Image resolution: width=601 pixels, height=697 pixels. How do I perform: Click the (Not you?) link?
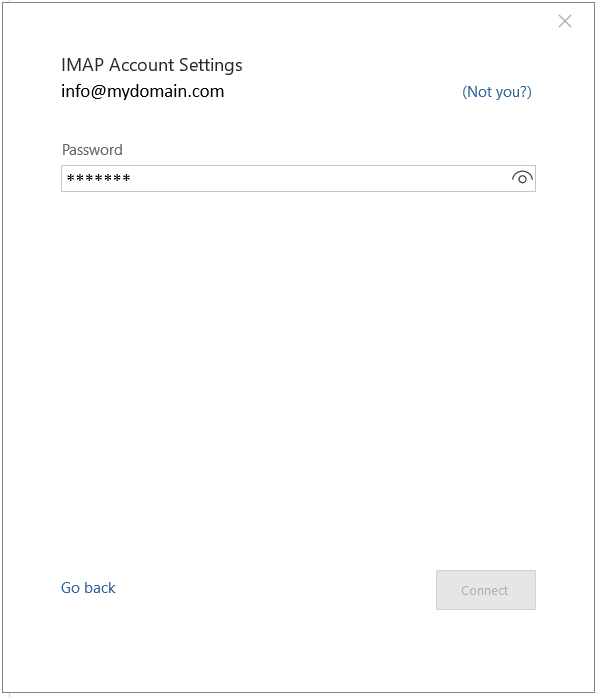pyautogui.click(x=496, y=92)
